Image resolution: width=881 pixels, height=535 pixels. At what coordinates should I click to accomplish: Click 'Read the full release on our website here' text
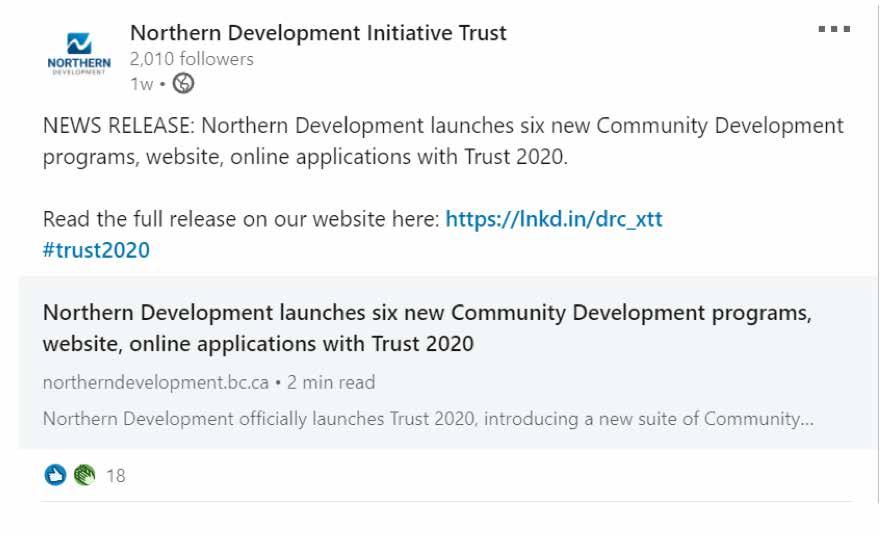241,219
